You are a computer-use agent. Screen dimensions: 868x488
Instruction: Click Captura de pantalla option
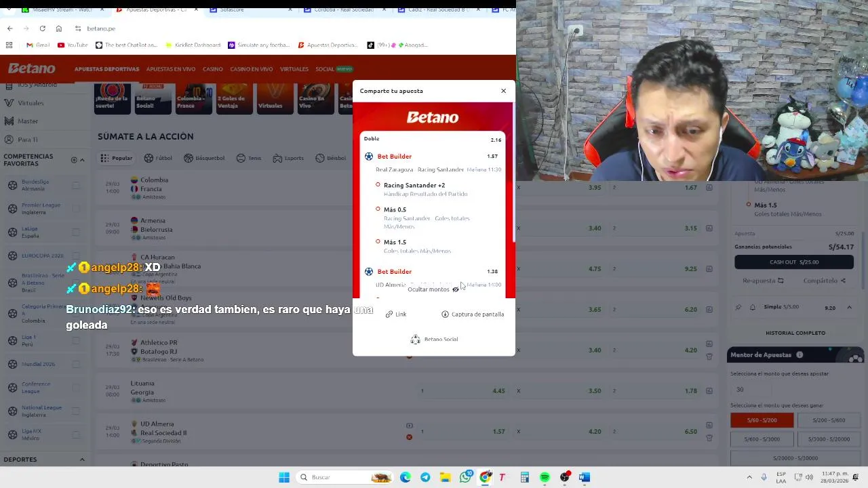coord(473,314)
